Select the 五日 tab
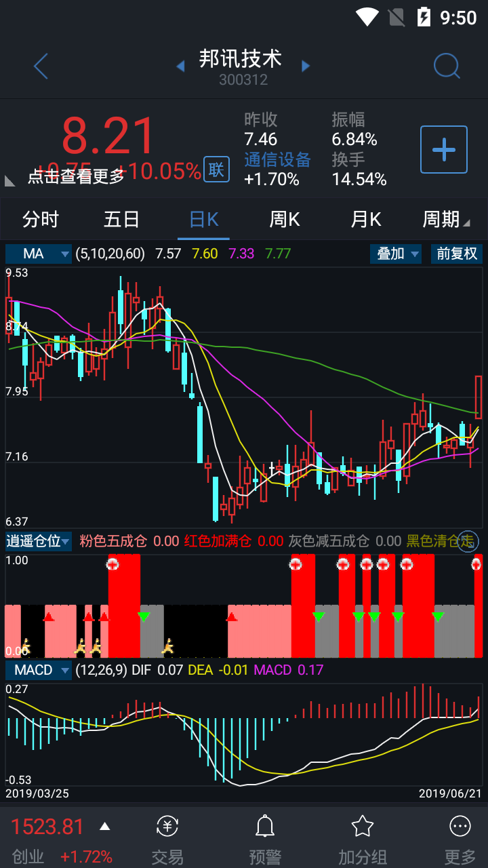This screenshot has height=868, width=488. pos(122,219)
